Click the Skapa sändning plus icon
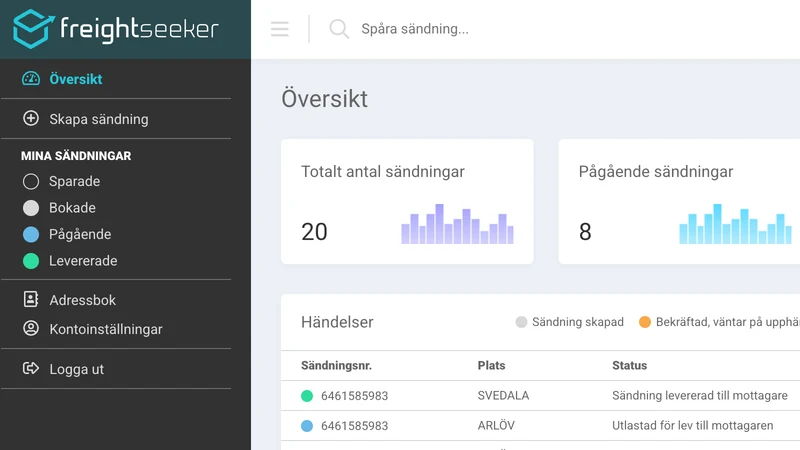800x450 pixels. [31, 118]
